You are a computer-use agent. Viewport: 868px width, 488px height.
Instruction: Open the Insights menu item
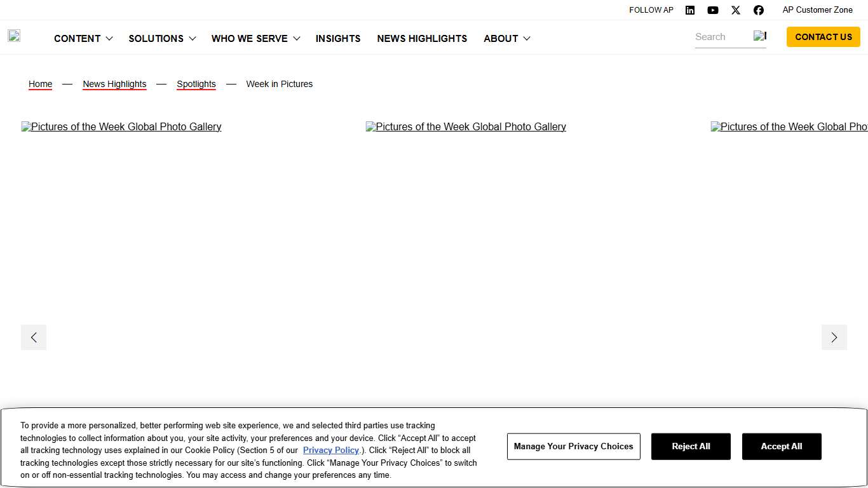pos(338,39)
